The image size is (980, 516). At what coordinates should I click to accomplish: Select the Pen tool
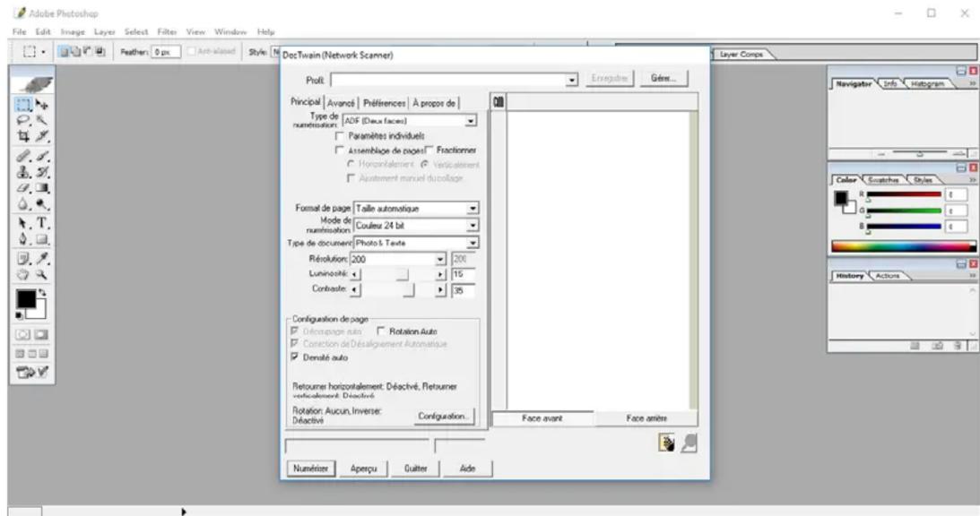tap(23, 238)
